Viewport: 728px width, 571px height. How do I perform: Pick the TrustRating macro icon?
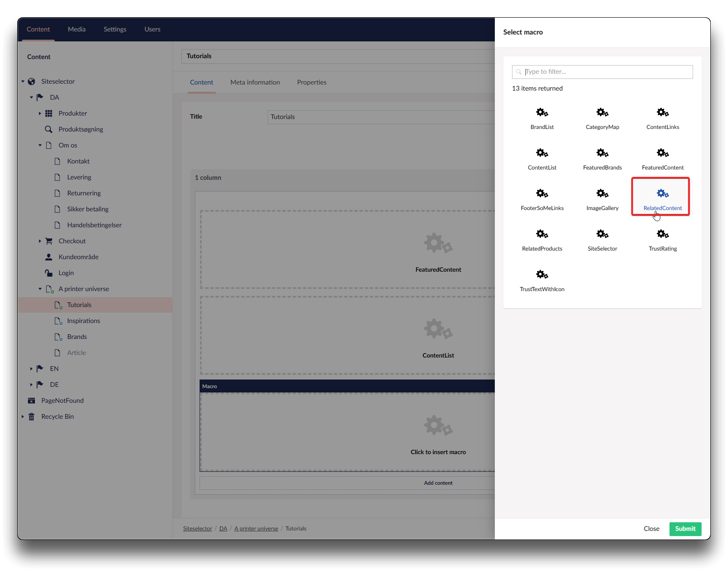(x=662, y=235)
